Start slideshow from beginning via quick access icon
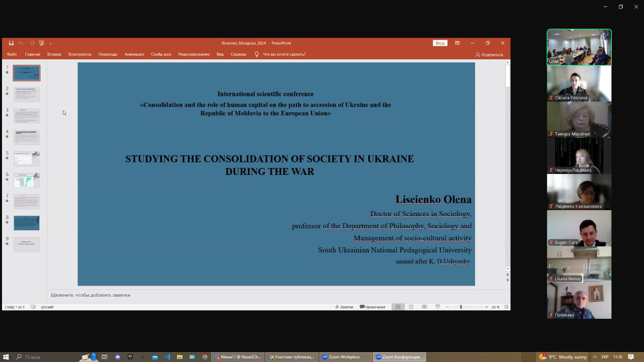This screenshot has width=644, height=362. pos(42,43)
